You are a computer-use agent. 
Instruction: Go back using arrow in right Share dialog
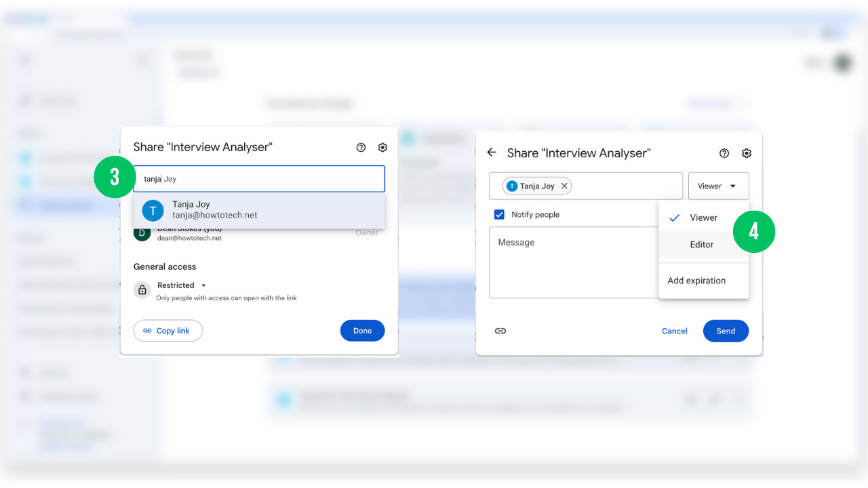pos(492,152)
